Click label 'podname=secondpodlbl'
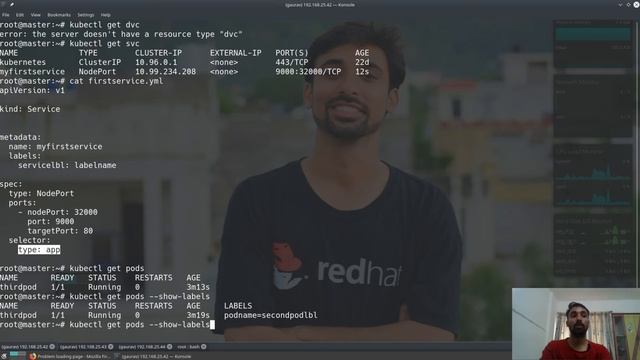Image resolution: width=640 pixels, height=360 pixels. coord(271,315)
